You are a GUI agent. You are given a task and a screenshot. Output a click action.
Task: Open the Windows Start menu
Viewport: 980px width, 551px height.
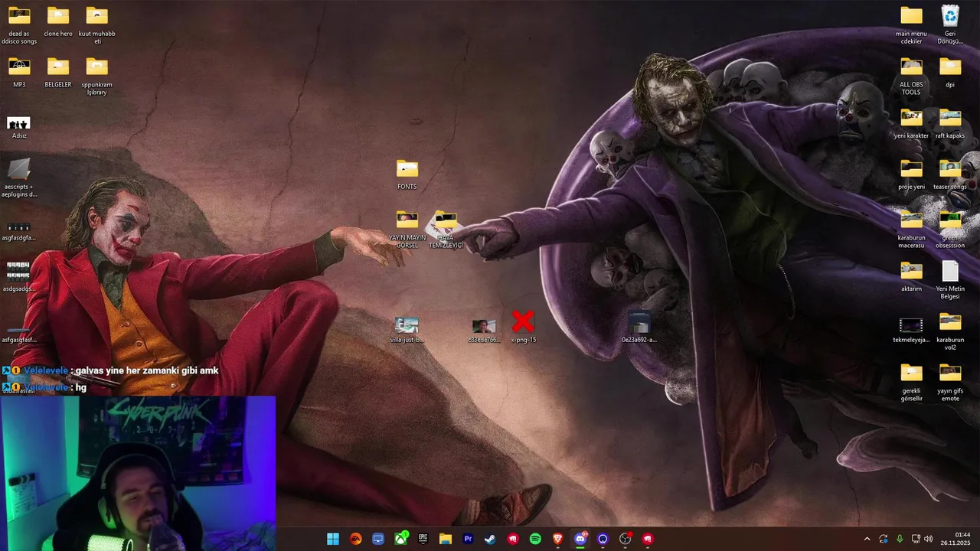[333, 539]
